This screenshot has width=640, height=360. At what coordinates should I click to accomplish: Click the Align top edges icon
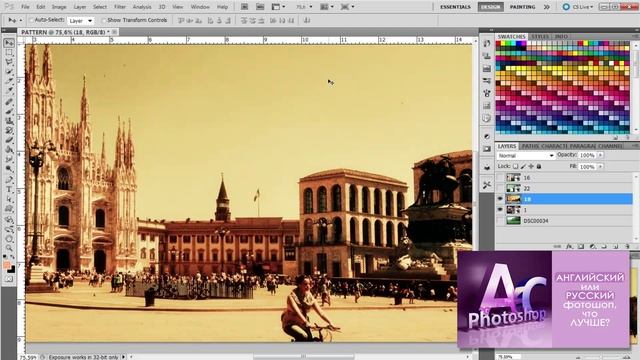[181, 20]
